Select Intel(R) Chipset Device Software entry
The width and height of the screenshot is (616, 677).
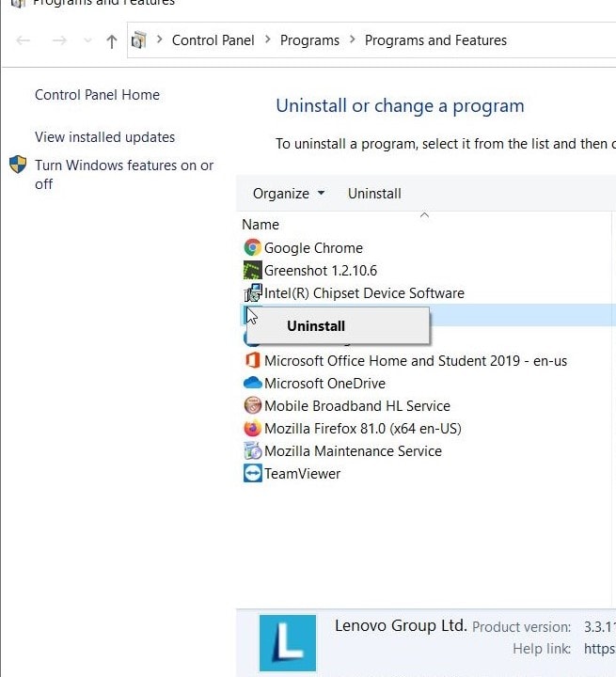364,292
